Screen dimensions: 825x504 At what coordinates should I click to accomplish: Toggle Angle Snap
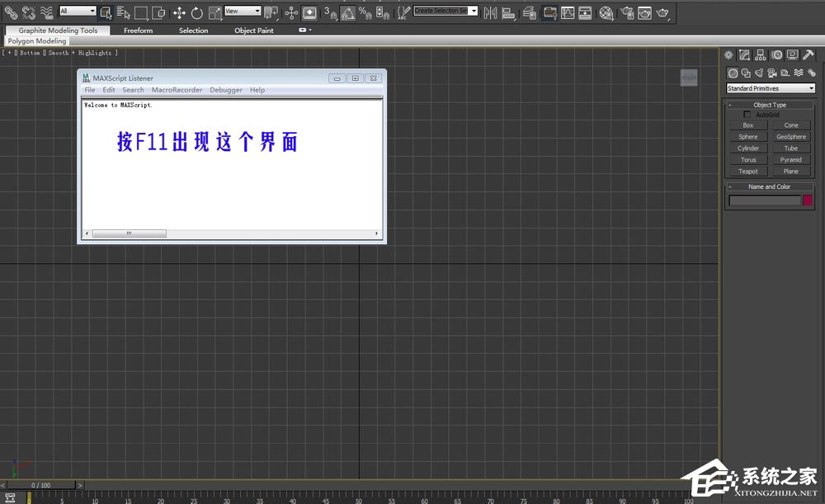tap(348, 12)
